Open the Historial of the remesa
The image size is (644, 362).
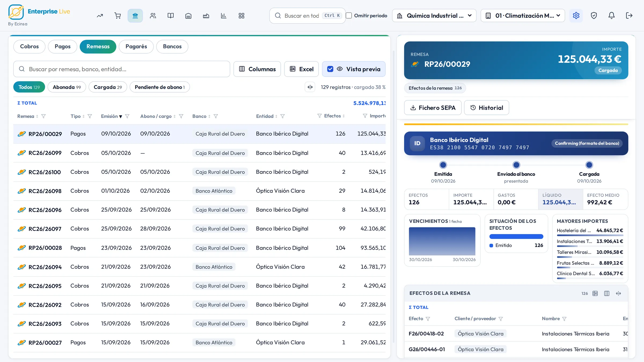(x=486, y=108)
